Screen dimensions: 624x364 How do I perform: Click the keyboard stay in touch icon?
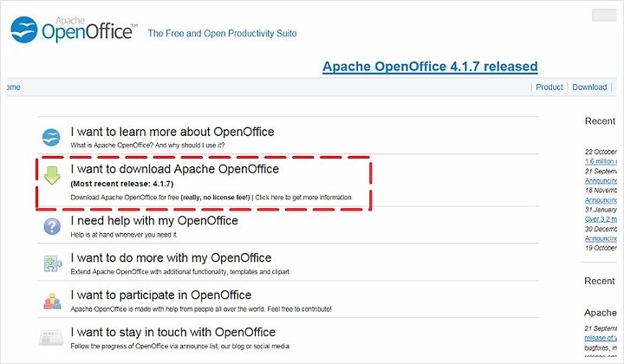pos(51,338)
